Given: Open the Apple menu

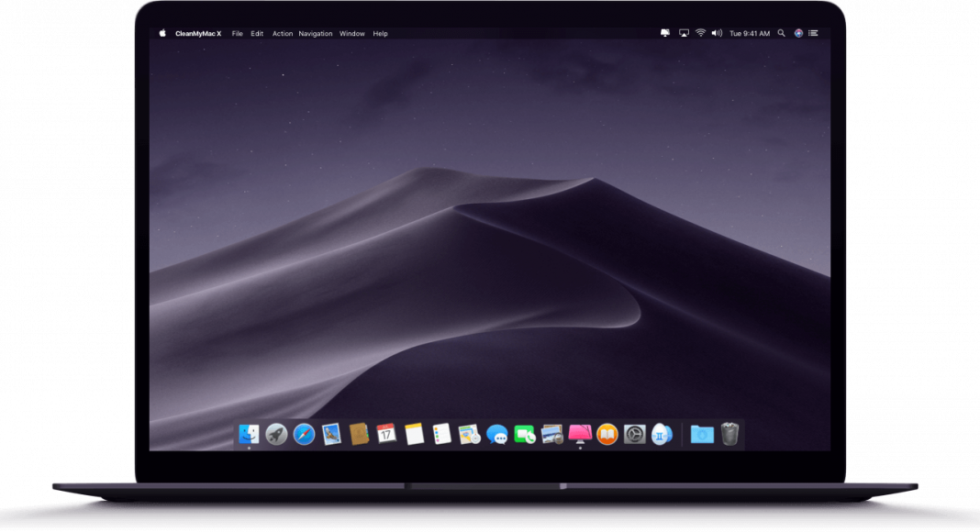Looking at the screenshot, I should (x=162, y=33).
